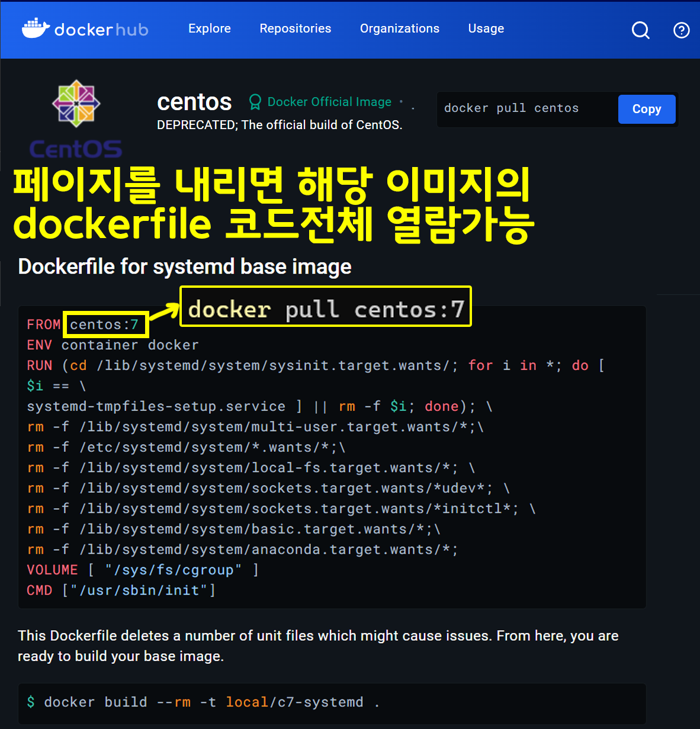Click the local-fs.target.wants rm line
Image resolution: width=700 pixels, height=729 pixels.
(251, 468)
